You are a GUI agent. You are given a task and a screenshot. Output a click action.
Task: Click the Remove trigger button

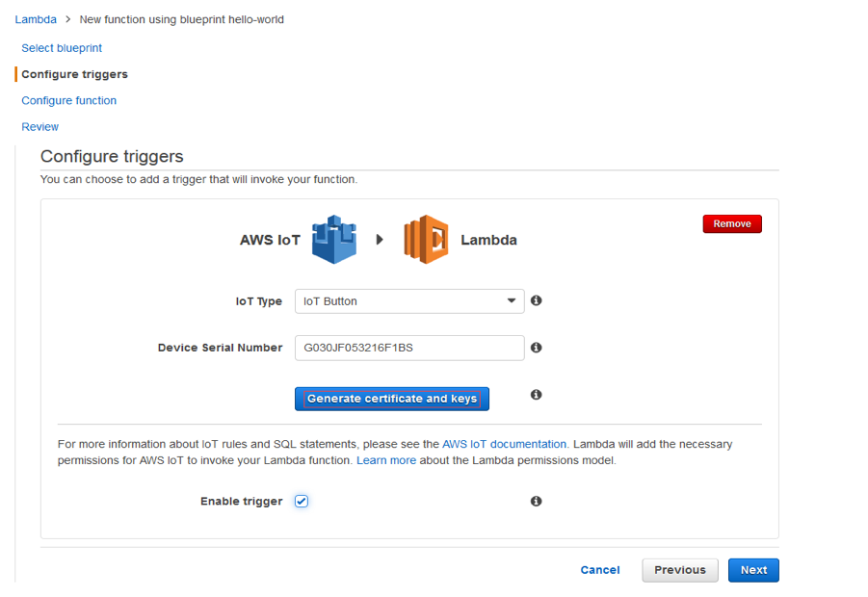tap(732, 223)
